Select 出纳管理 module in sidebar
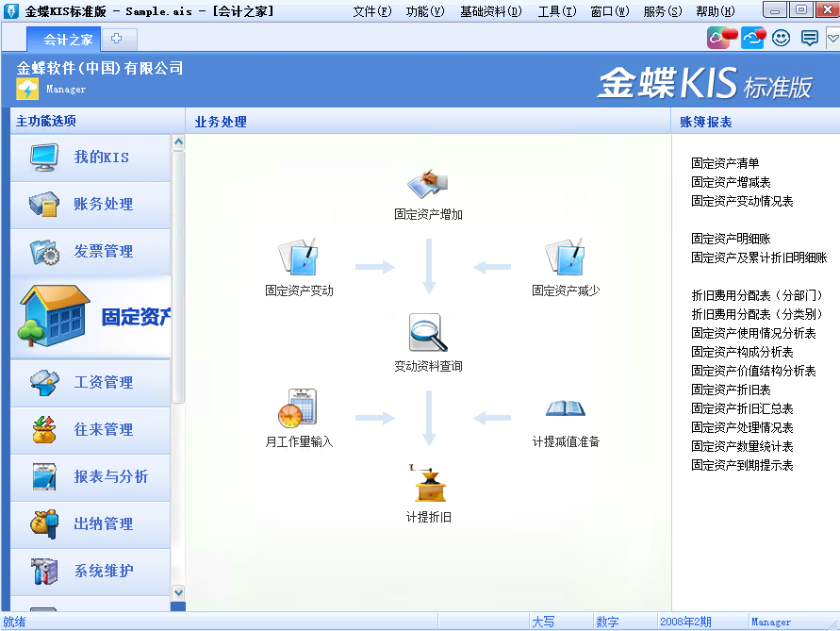This screenshot has width=840, height=631. coord(90,523)
